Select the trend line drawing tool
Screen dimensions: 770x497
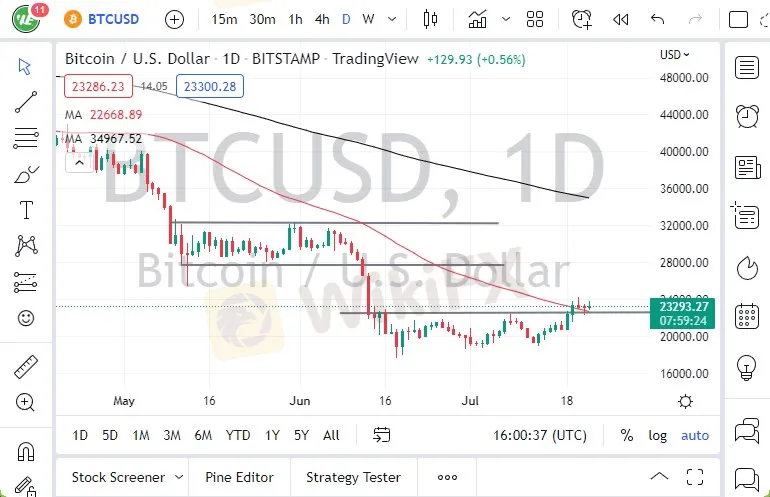click(26, 102)
